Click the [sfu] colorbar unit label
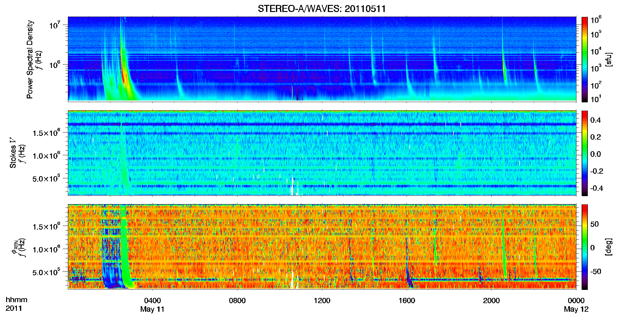Image resolution: width=644 pixels, height=332 pixels. 609,59
